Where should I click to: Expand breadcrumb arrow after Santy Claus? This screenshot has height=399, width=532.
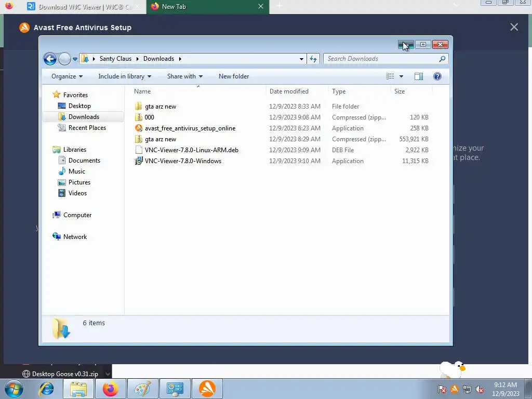tap(137, 59)
